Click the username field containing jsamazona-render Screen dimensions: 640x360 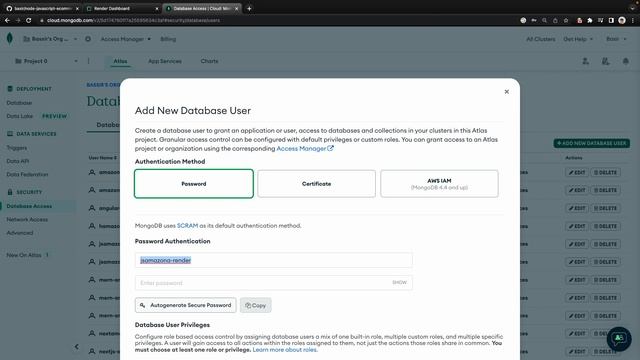pyautogui.click(x=273, y=260)
